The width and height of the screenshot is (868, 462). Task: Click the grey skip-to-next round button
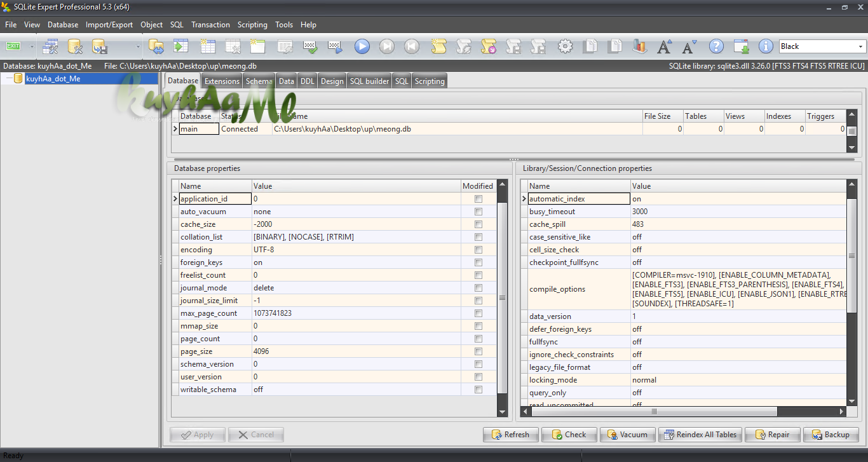pyautogui.click(x=387, y=46)
